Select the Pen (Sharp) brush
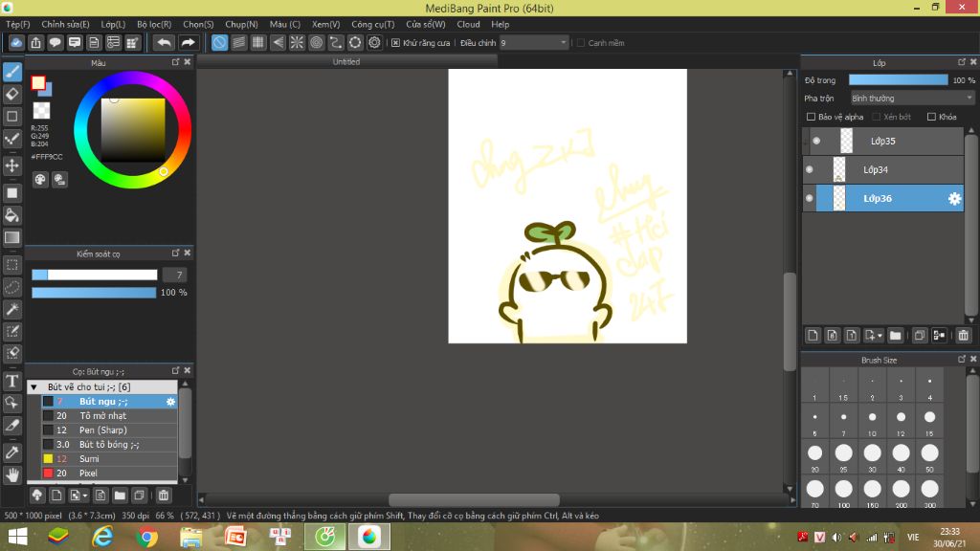 pos(109,430)
